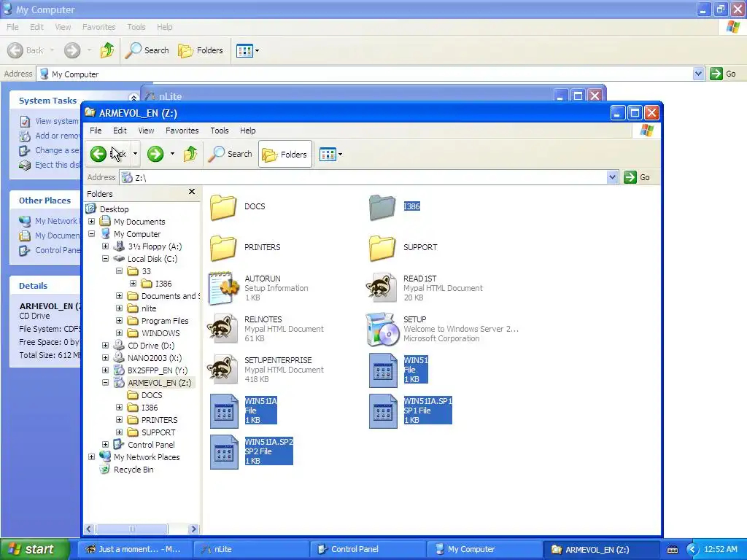Select the AUTORUN setup information file
The height and width of the screenshot is (560, 747).
point(223,288)
